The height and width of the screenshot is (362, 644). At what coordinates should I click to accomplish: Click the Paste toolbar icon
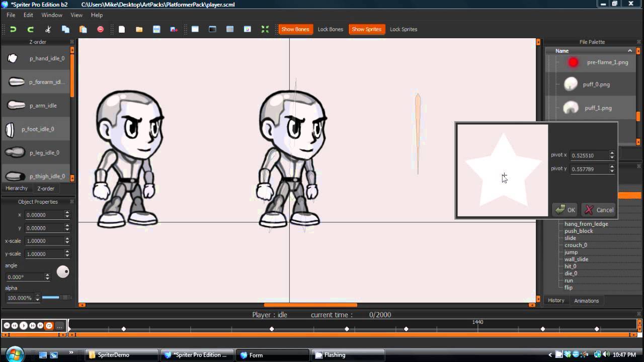point(83,29)
